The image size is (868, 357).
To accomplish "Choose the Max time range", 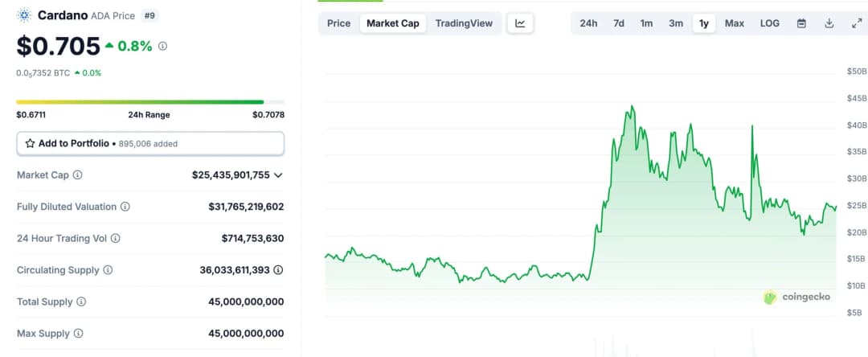I will pos(734,23).
